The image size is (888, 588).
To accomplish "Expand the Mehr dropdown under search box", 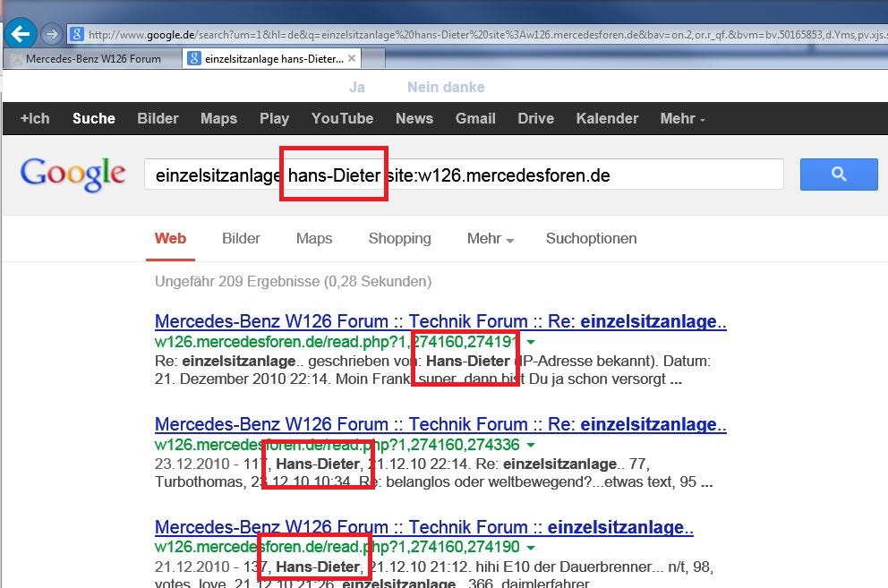I will [490, 238].
